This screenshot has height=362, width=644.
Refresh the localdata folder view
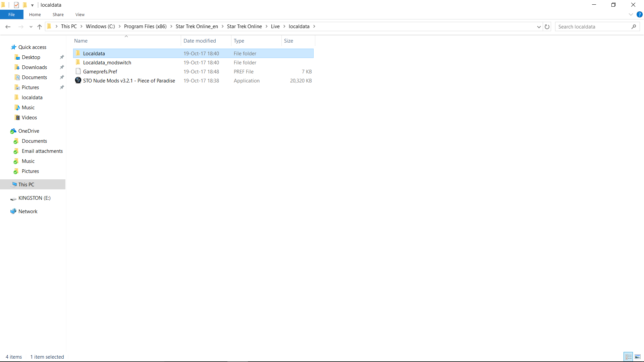click(x=547, y=27)
